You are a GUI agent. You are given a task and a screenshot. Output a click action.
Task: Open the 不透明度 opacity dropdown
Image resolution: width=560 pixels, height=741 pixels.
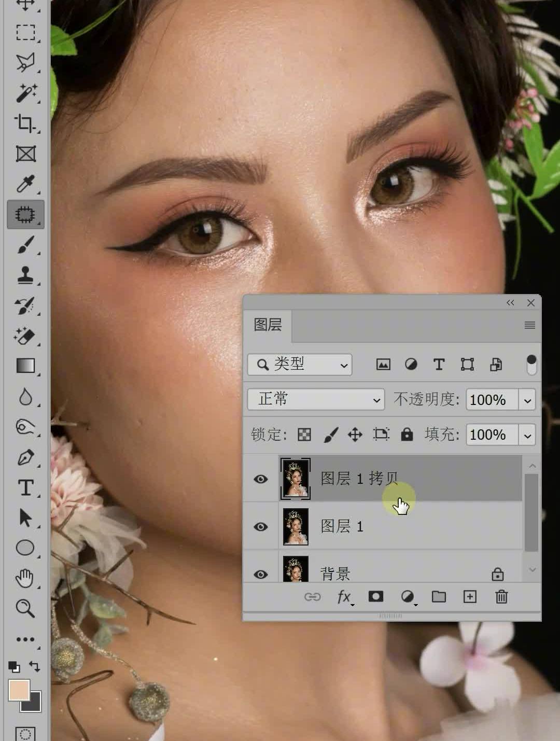click(527, 399)
